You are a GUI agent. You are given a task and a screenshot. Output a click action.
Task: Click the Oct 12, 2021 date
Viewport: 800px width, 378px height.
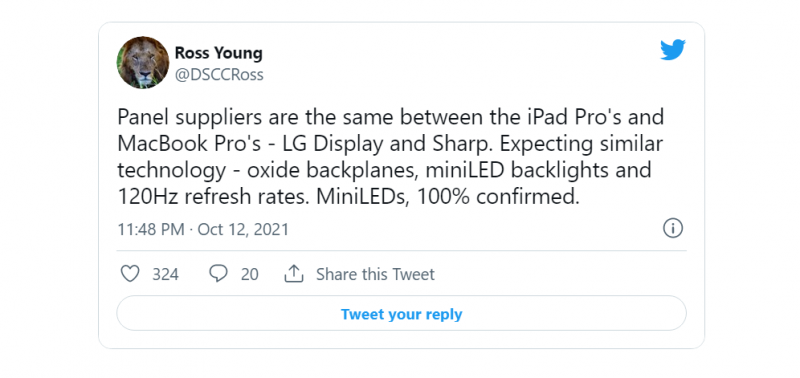(x=243, y=229)
